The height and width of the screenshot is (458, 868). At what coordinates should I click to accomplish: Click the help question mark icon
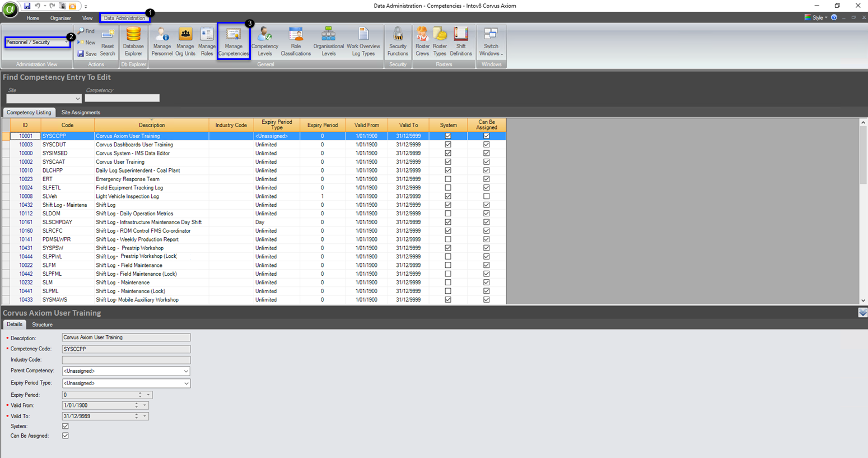(x=834, y=17)
